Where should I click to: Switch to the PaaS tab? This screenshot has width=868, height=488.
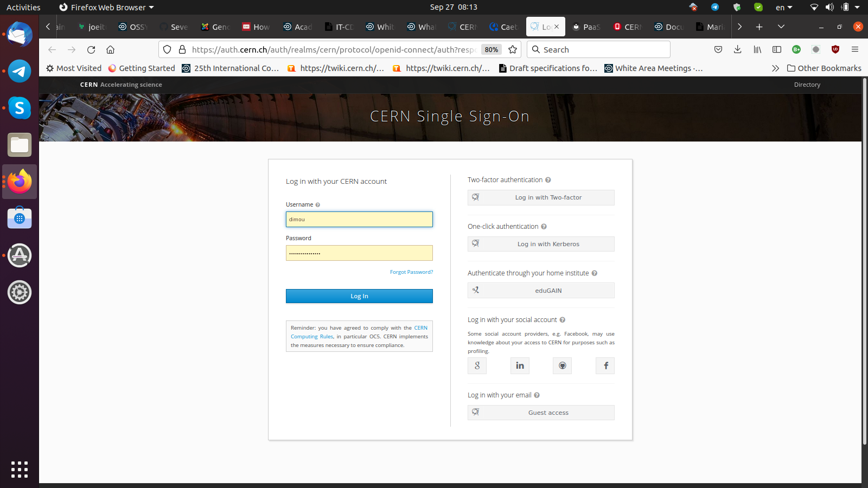(x=586, y=27)
